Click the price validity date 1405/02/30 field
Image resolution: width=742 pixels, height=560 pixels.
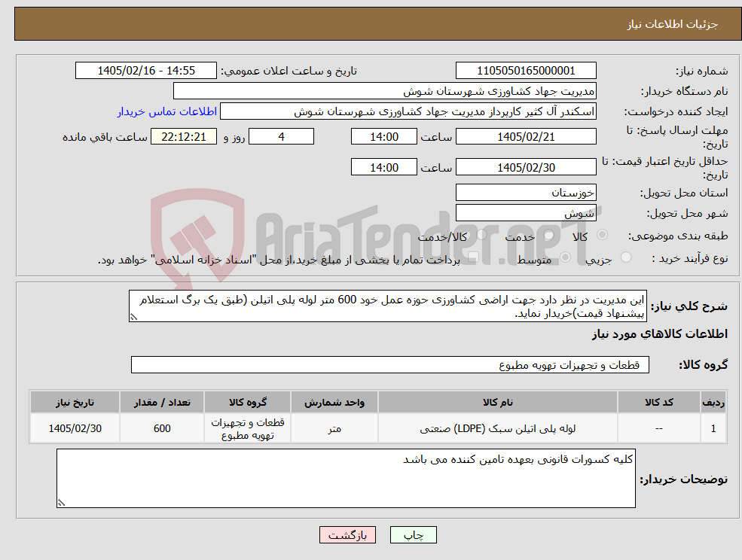click(x=526, y=167)
